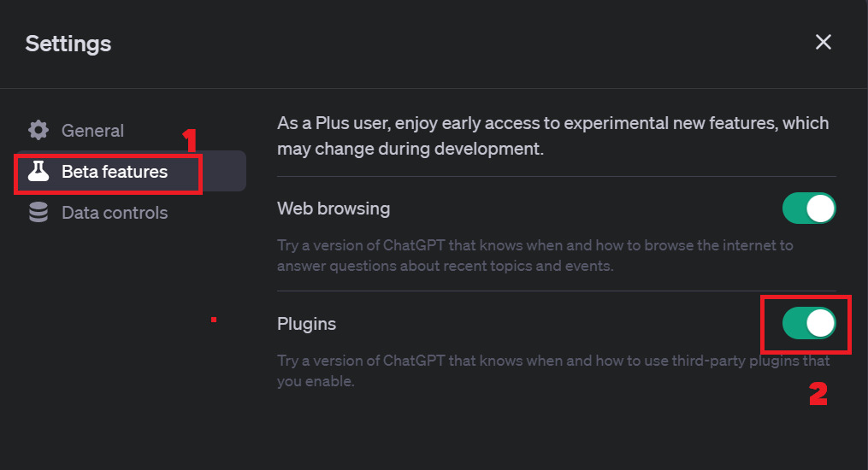Click the Data controls database icon
The image size is (868, 470).
click(38, 212)
